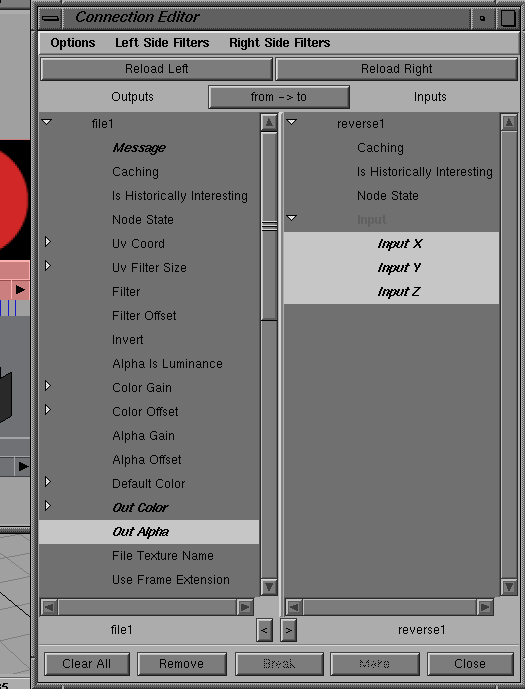Open the Left Side Filters menu
The height and width of the screenshot is (689, 525).
162,43
